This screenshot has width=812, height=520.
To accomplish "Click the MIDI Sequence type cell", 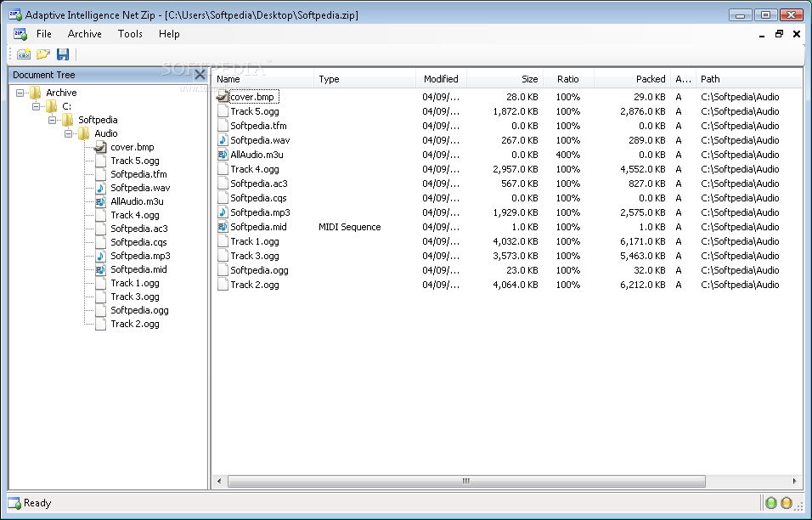I will pos(350,227).
